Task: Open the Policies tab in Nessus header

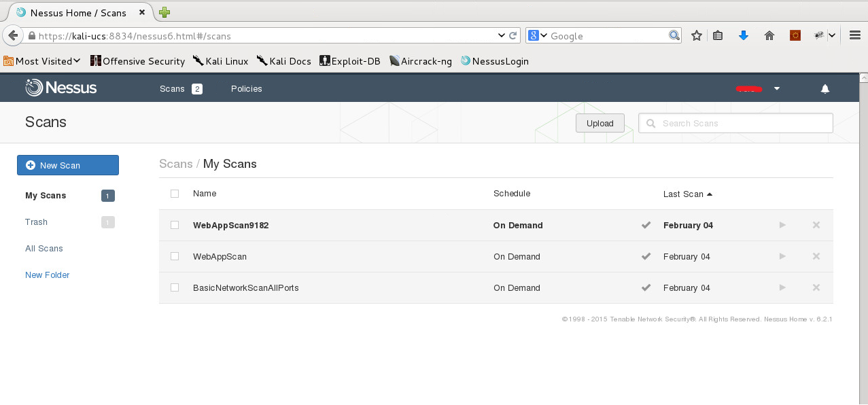Action: tap(246, 89)
